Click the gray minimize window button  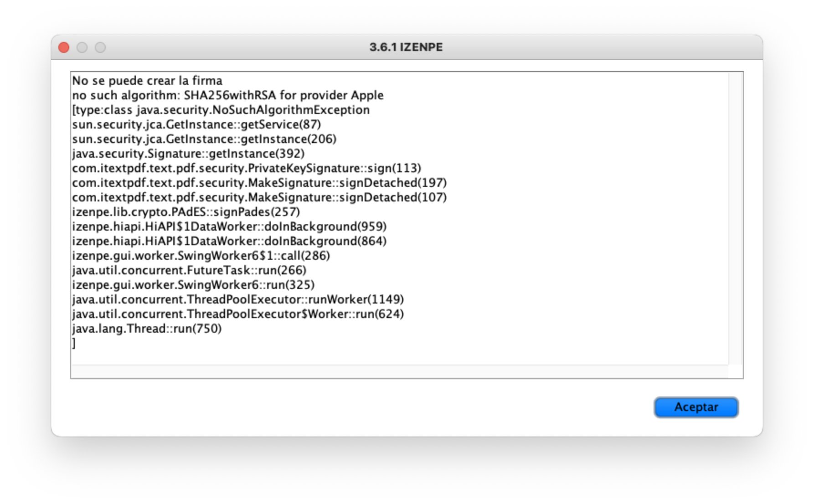[82, 47]
